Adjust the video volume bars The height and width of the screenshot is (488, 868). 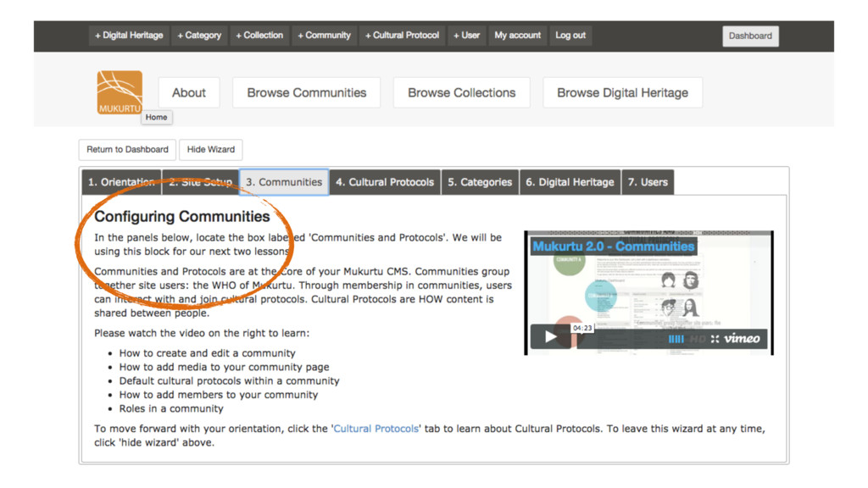pyautogui.click(x=676, y=339)
